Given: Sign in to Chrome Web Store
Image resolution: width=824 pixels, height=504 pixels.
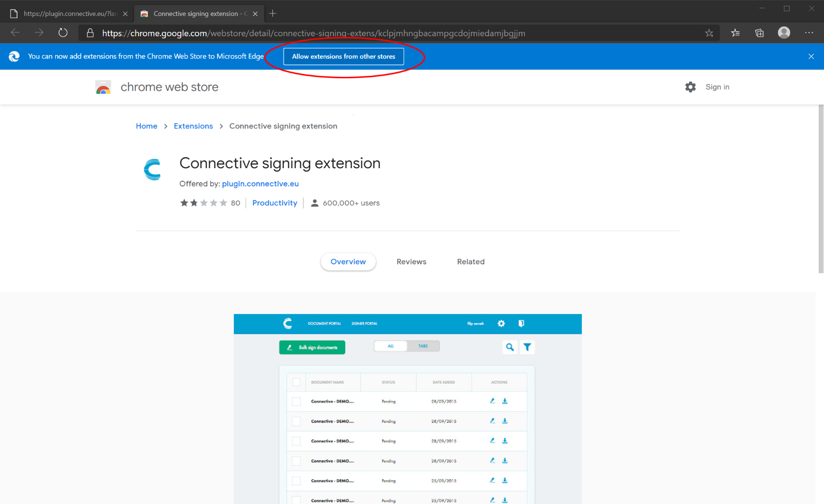Looking at the screenshot, I should pos(717,87).
